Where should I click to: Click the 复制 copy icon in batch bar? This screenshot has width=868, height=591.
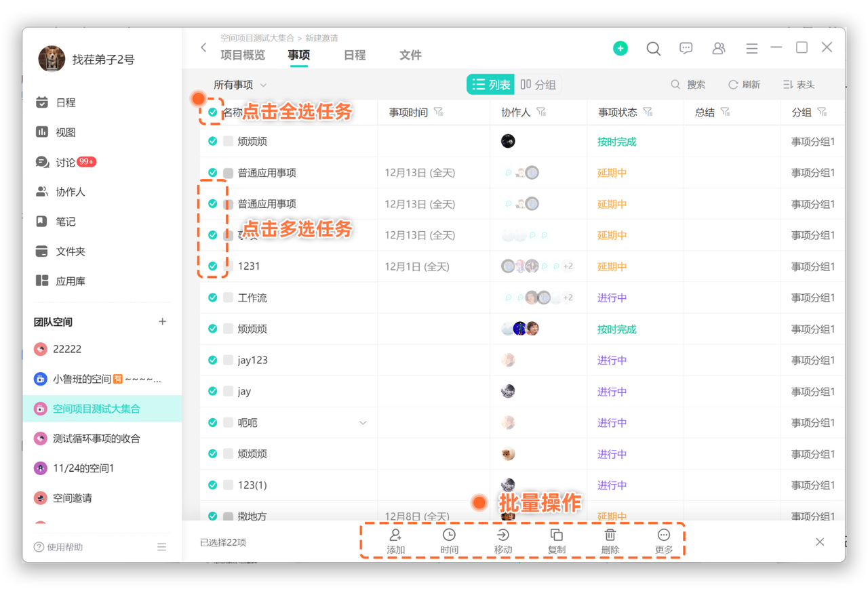point(556,535)
